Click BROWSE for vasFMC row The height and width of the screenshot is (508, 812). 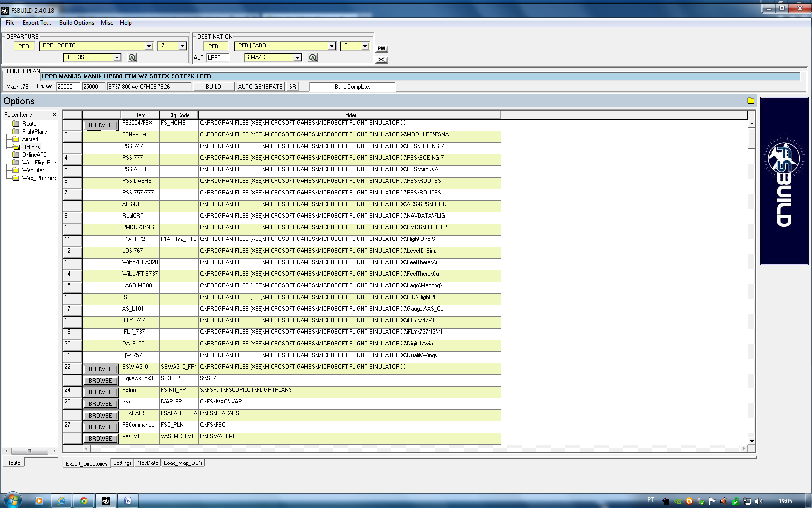tap(101, 439)
